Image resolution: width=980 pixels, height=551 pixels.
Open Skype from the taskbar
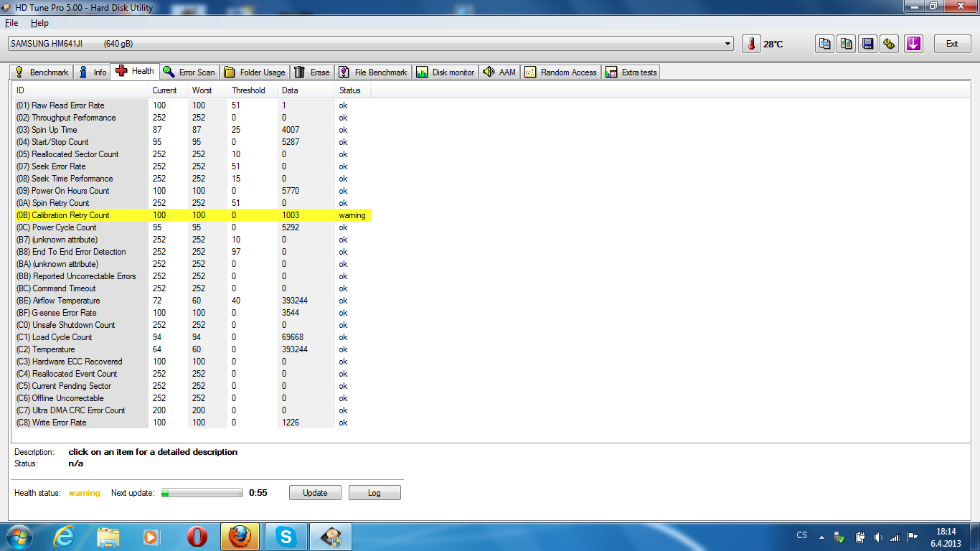[x=286, y=537]
